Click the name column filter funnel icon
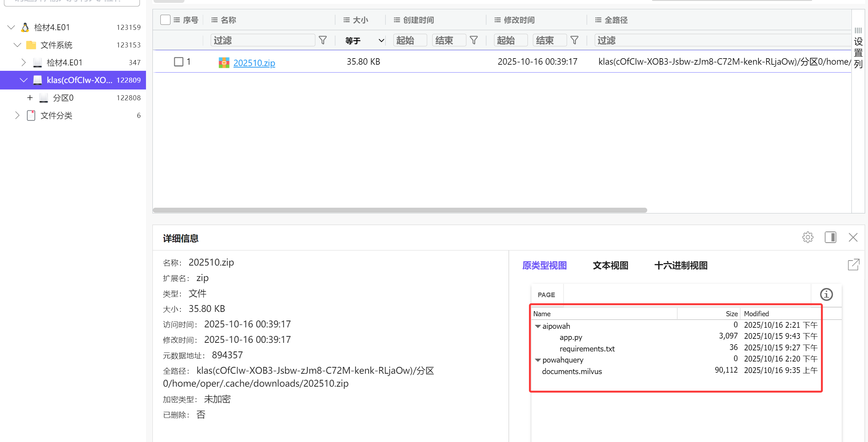868x442 pixels. [x=323, y=40]
